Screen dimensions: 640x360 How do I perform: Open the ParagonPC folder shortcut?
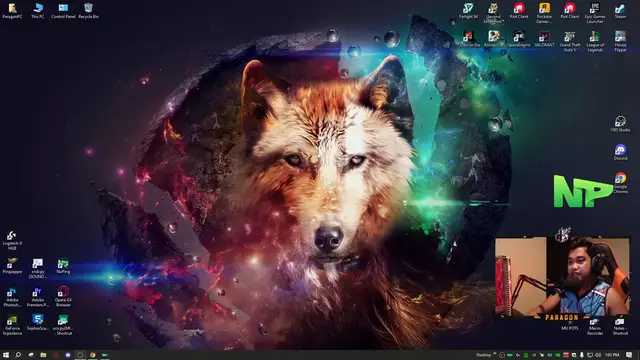coord(12,11)
